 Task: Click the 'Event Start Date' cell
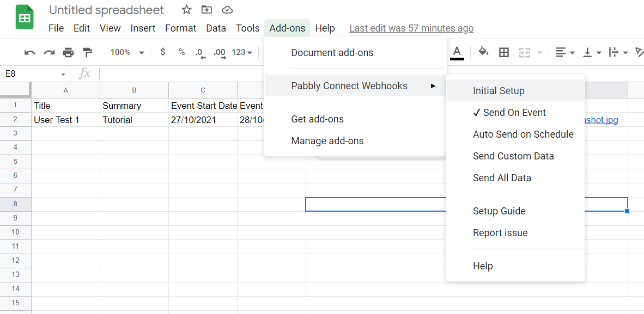[203, 106]
